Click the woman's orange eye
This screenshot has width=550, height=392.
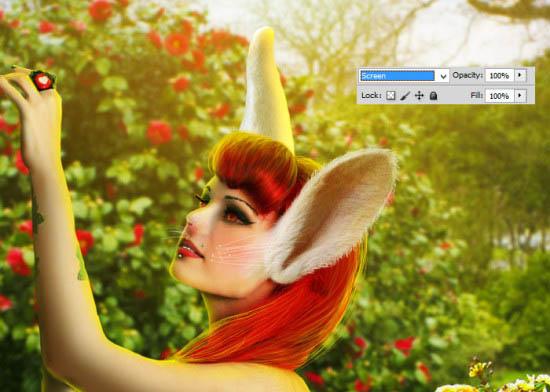pos(233,218)
